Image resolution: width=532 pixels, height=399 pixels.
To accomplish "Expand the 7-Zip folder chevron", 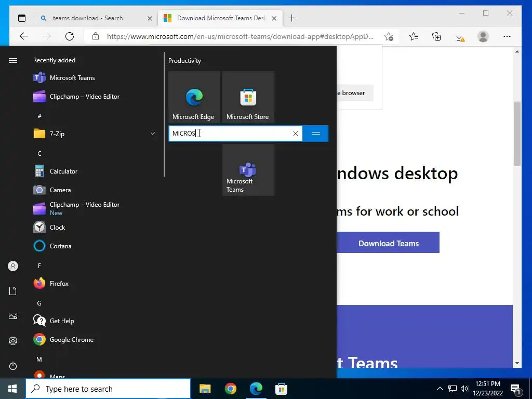I will pos(153,134).
